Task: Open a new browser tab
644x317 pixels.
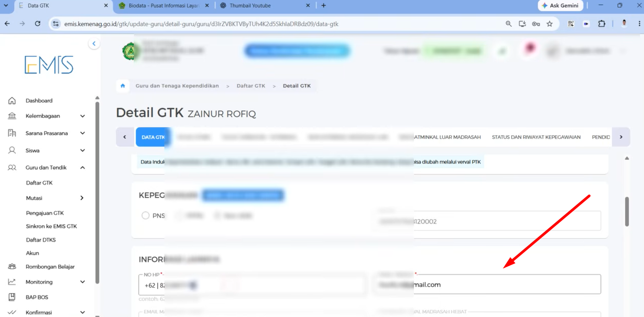Action: coord(323,6)
